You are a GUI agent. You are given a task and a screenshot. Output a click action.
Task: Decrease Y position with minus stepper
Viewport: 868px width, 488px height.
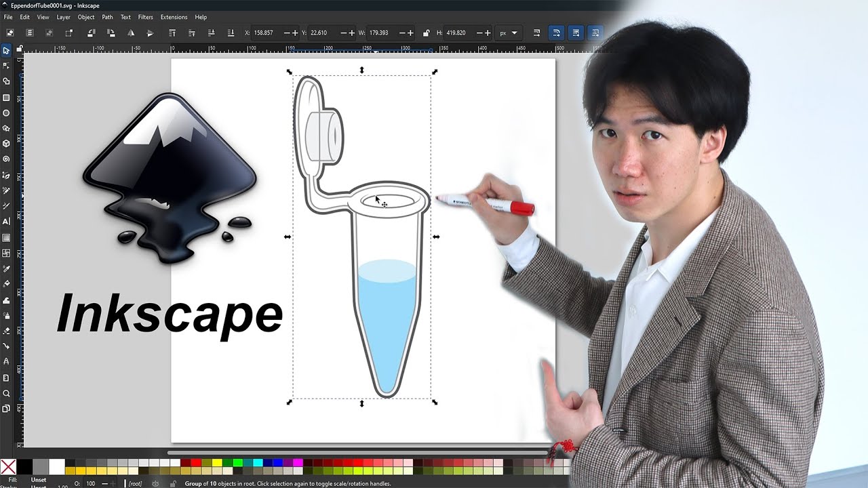[x=344, y=33]
